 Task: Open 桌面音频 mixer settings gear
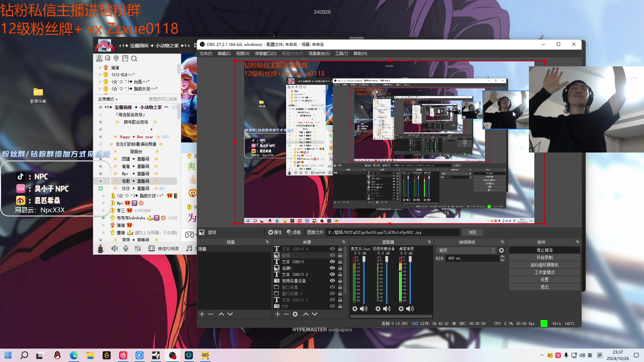click(401, 309)
